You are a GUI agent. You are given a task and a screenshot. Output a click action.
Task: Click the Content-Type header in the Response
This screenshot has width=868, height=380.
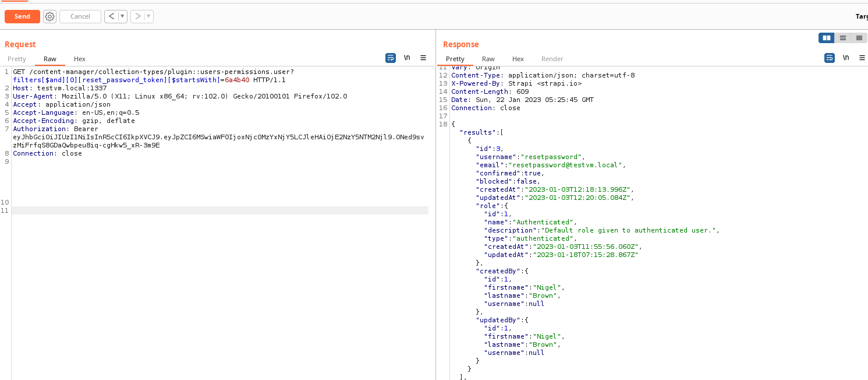click(543, 75)
